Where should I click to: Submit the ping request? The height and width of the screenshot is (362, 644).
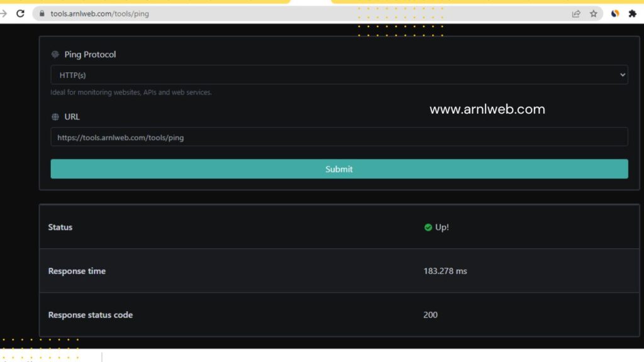pos(339,168)
